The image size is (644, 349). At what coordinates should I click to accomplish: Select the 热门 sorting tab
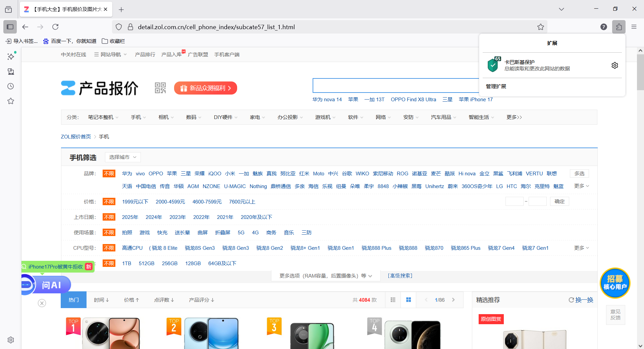coord(73,300)
